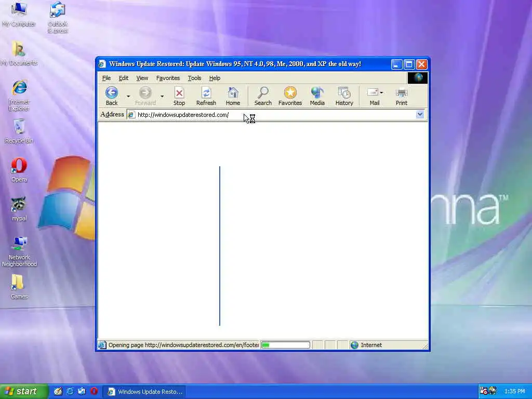Open the Search pane
Screen dimensions: 532x399
263,96
